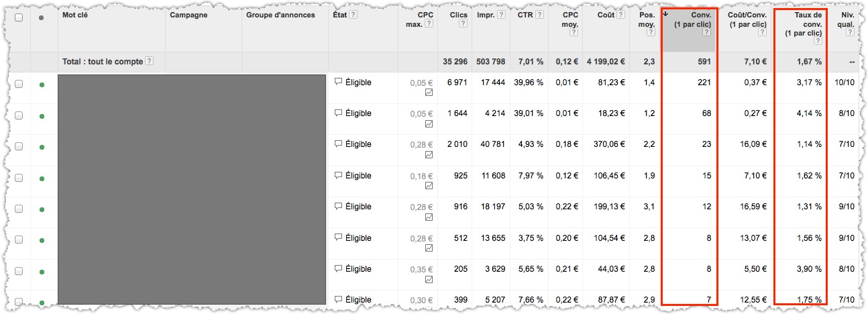Open status dot menu in 916 clicks row

[x=42, y=210]
